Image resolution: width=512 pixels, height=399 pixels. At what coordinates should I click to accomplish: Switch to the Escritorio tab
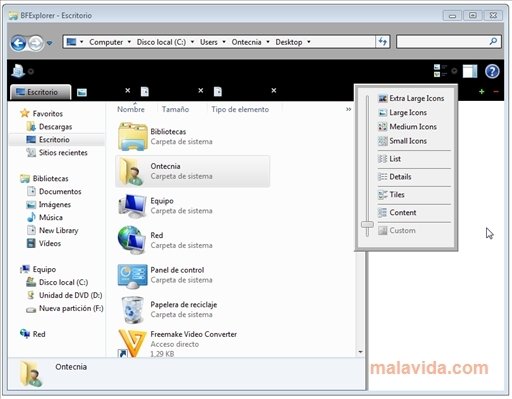point(41,92)
